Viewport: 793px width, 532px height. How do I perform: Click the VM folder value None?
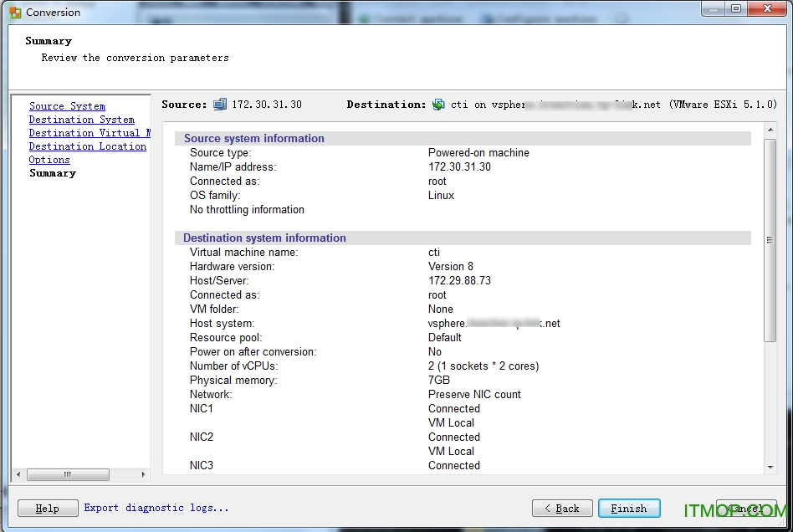[x=441, y=309]
